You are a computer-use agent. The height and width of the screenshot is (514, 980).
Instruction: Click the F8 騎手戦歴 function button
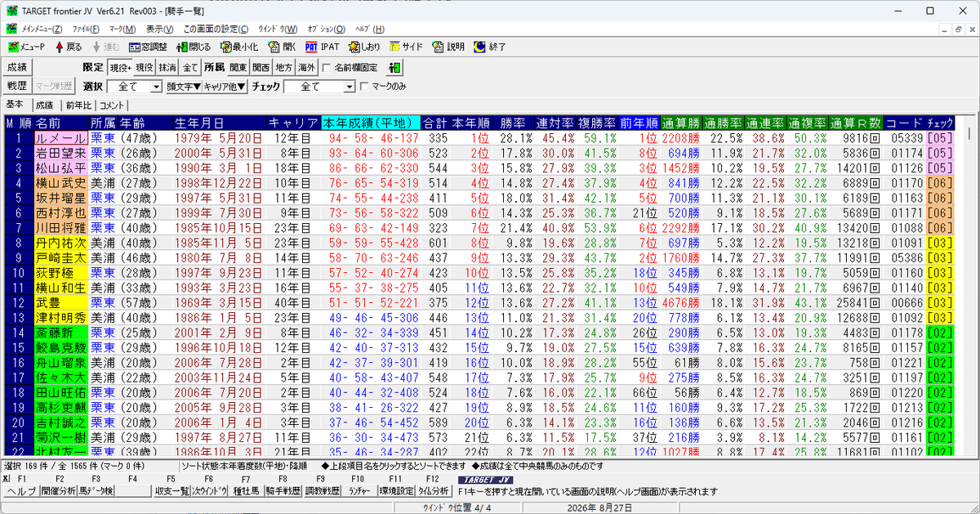tap(284, 491)
